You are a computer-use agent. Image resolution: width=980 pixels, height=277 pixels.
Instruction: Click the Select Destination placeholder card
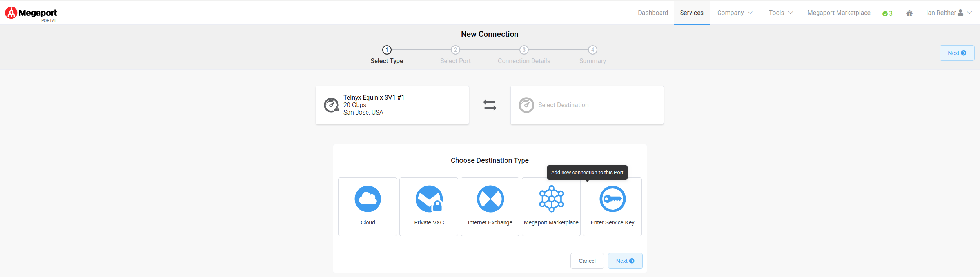587,105
